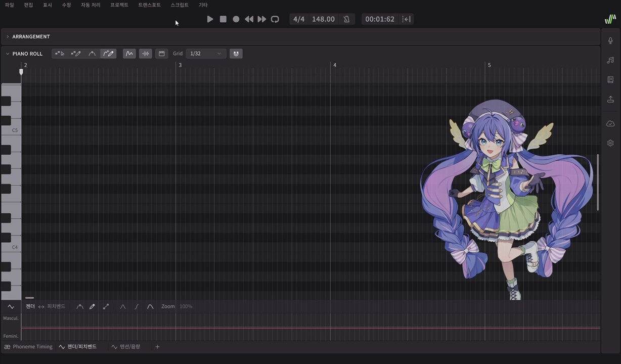Click measure 3 in the ruler

pos(180,65)
